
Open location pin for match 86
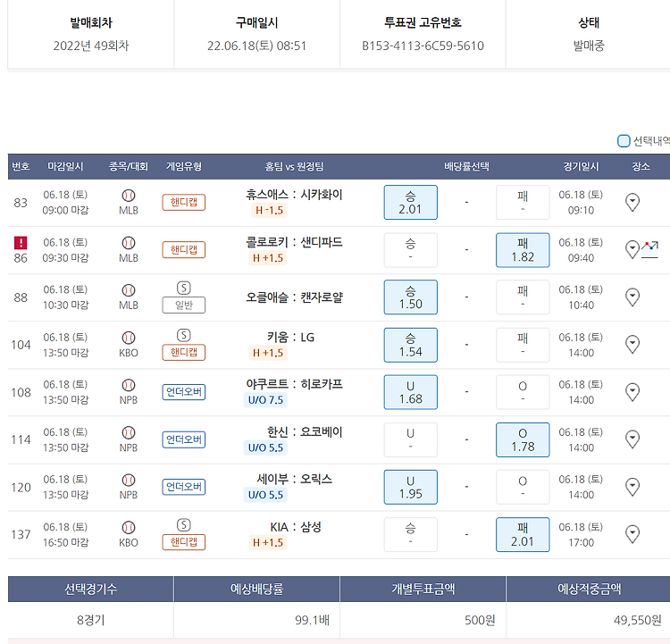(632, 249)
